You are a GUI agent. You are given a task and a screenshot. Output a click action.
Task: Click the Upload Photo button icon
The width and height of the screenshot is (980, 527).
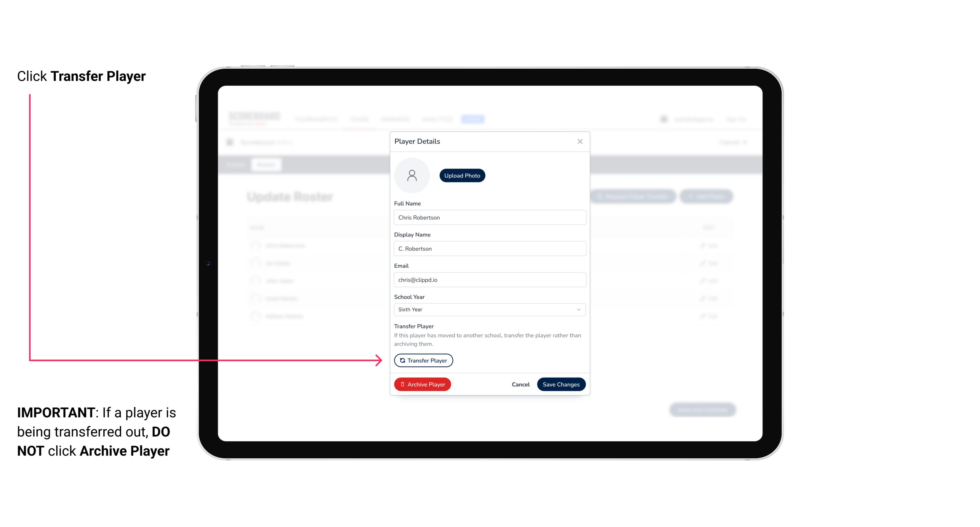pos(462,175)
